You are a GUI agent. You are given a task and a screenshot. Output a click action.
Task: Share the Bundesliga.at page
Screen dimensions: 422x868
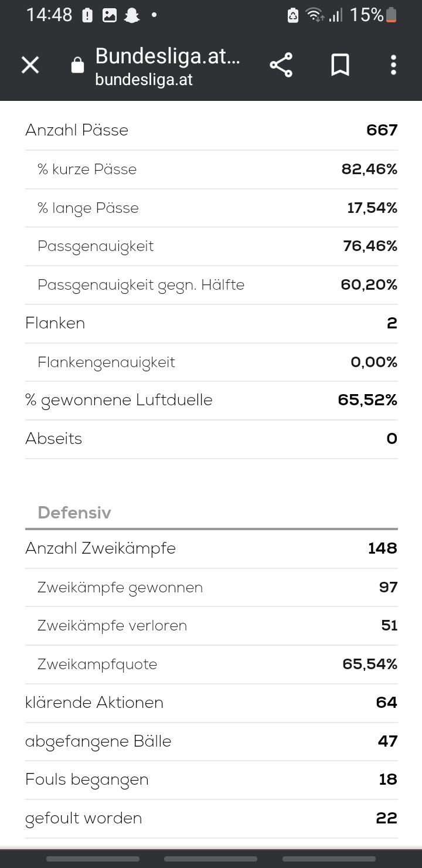281,65
